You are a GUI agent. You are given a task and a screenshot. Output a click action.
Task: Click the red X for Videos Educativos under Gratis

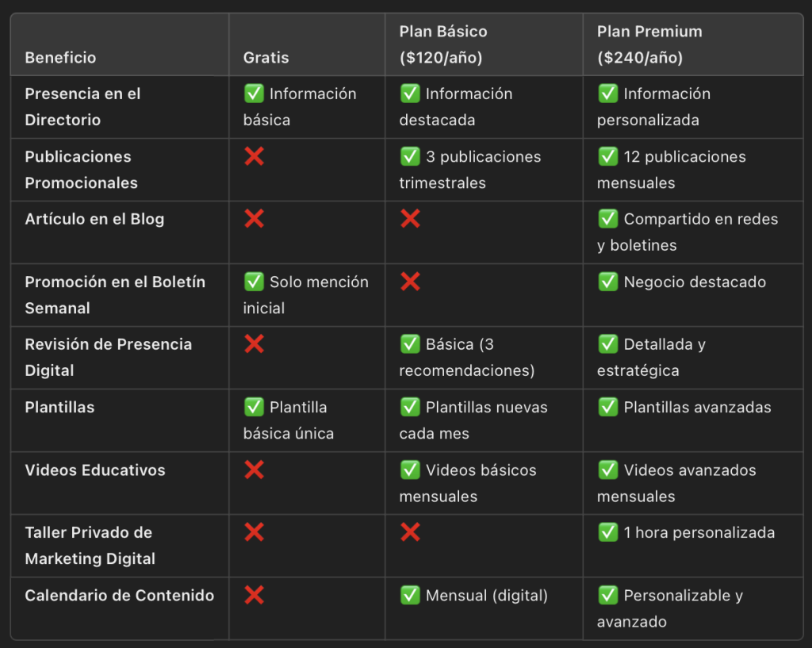click(x=254, y=470)
